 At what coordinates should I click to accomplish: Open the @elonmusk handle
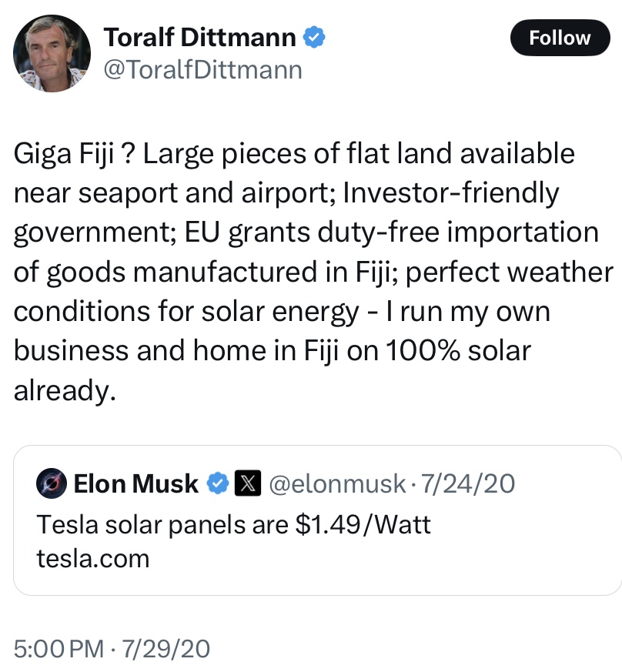(339, 484)
